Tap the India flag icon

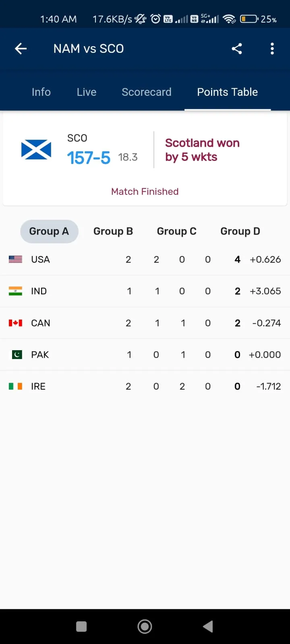coord(15,291)
